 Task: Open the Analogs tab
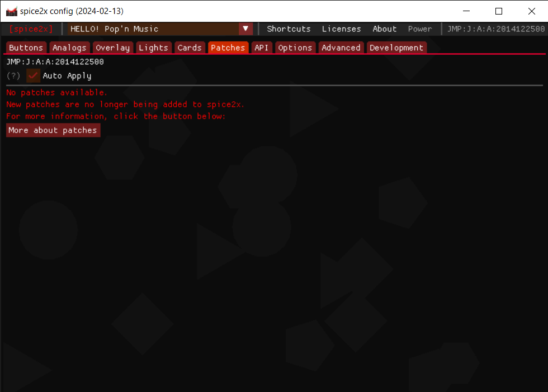[x=69, y=48]
